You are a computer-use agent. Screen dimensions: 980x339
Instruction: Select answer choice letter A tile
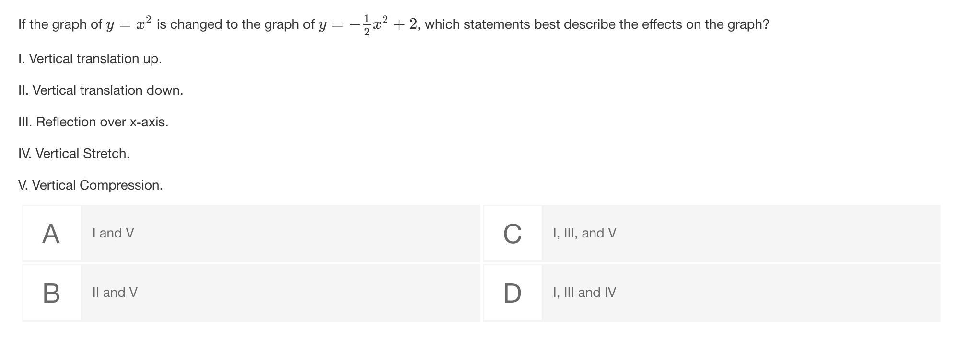point(51,234)
